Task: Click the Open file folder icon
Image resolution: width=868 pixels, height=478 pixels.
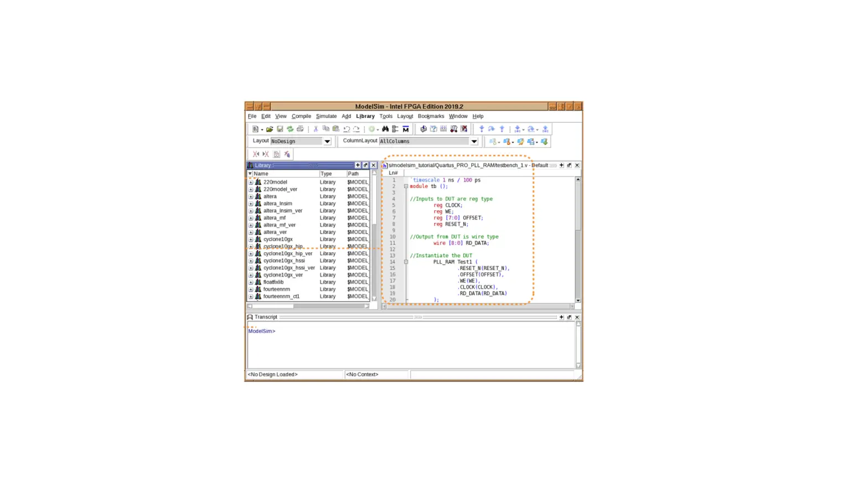Action: point(270,129)
